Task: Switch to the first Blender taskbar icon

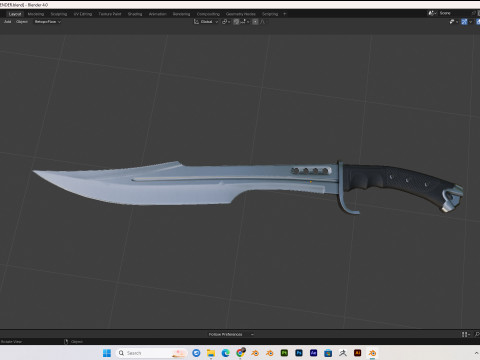Action: pyautogui.click(x=255, y=353)
